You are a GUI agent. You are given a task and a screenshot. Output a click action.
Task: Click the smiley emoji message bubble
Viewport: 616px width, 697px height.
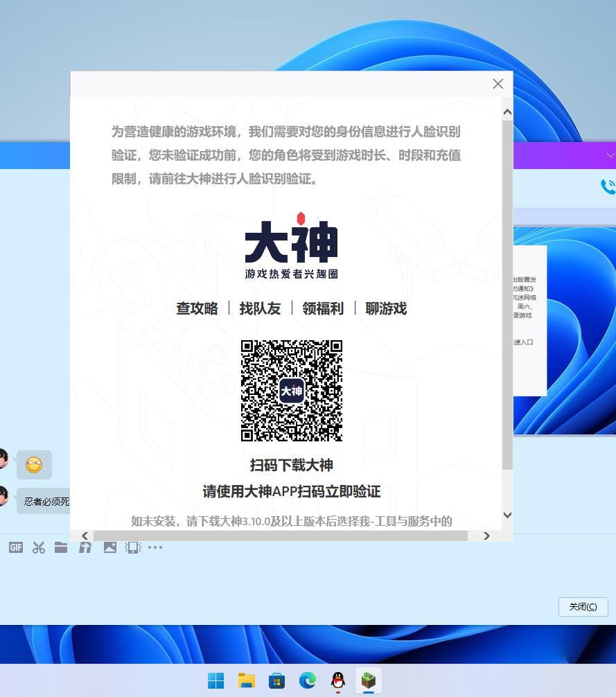click(34, 465)
